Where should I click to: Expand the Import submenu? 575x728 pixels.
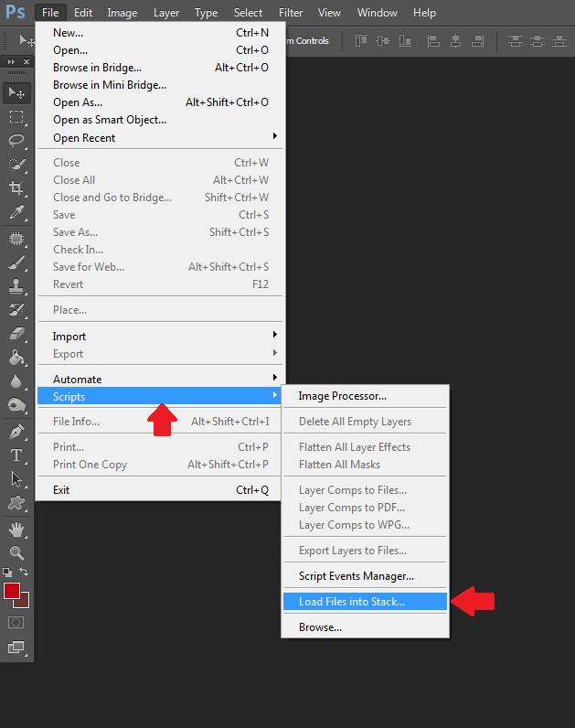pos(160,337)
